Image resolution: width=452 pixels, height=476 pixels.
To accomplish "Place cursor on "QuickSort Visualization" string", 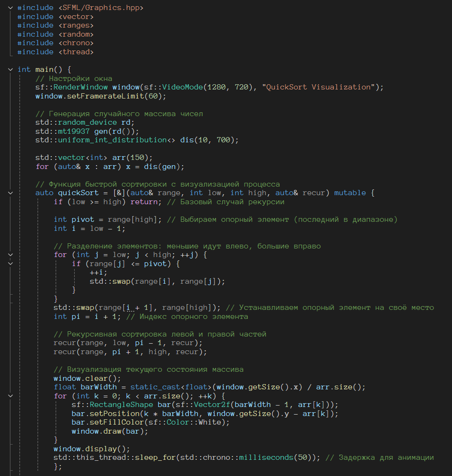I will [318, 87].
